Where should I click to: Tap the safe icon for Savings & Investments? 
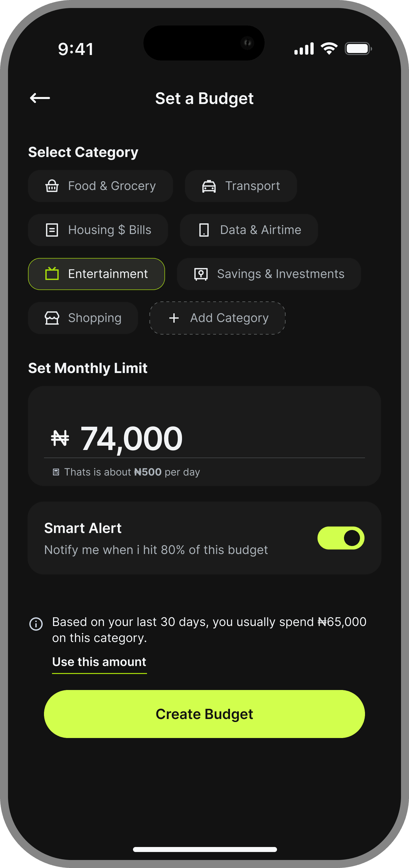pos(201,274)
